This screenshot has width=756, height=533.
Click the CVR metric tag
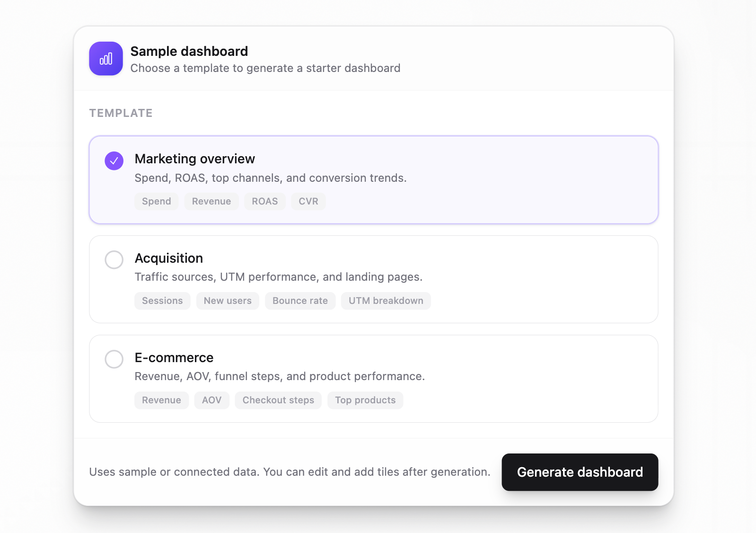(x=308, y=201)
